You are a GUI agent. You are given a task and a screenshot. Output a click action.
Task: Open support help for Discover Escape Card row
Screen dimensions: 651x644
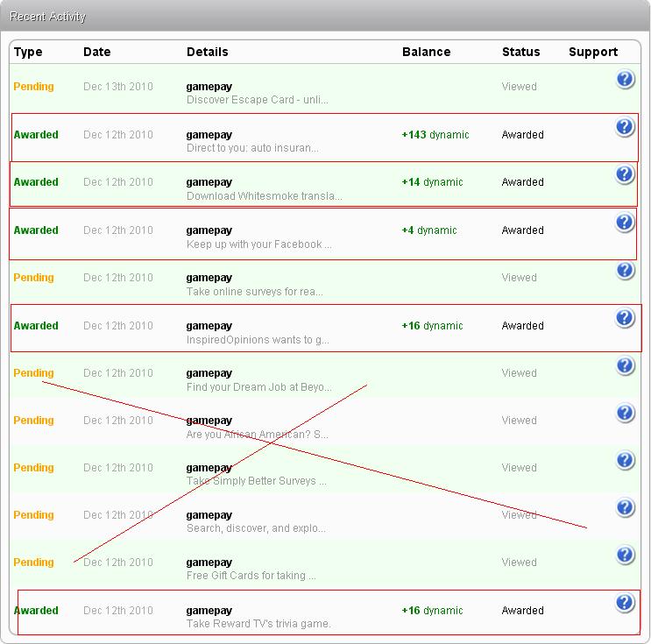[x=625, y=80]
